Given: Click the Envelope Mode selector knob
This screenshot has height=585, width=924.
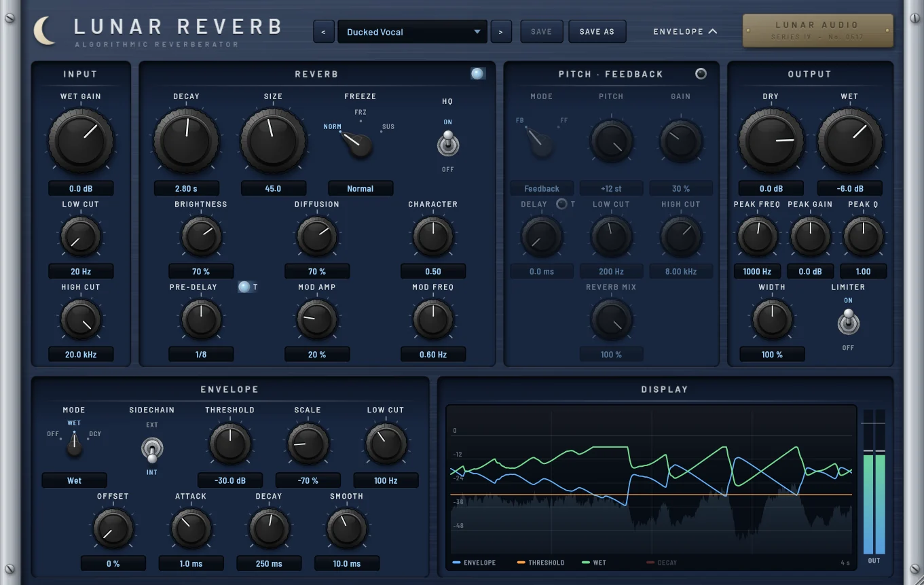Looking at the screenshot, I should (74, 446).
